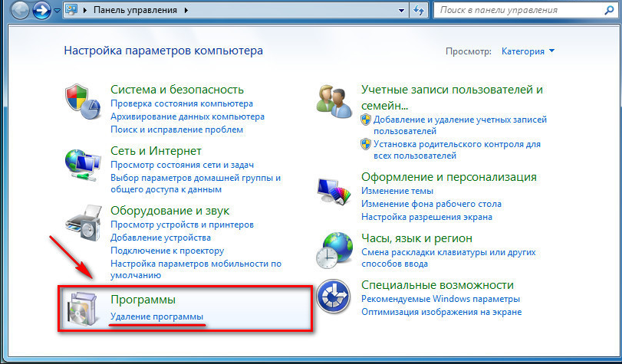Open Архивирование данных компьютера
The height and width of the screenshot is (364, 622).
point(187,116)
